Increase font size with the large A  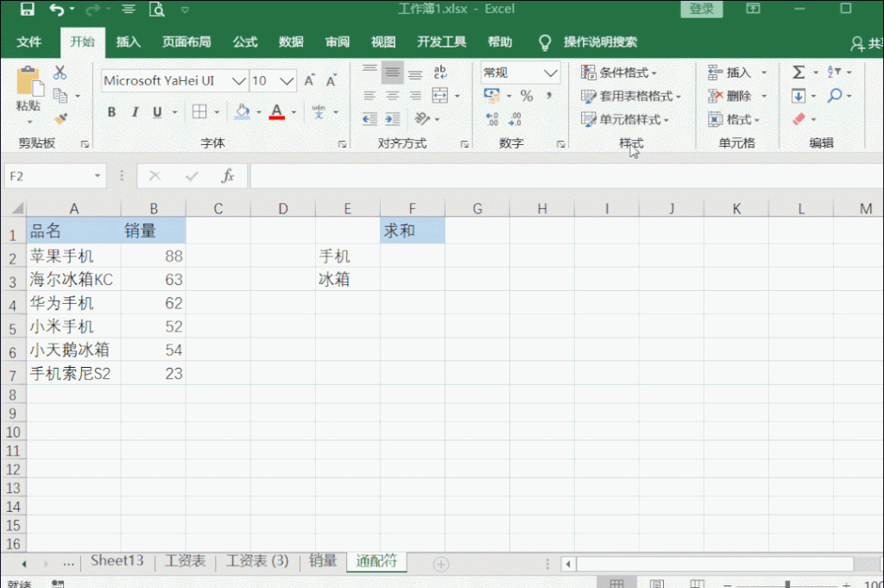click(x=310, y=80)
